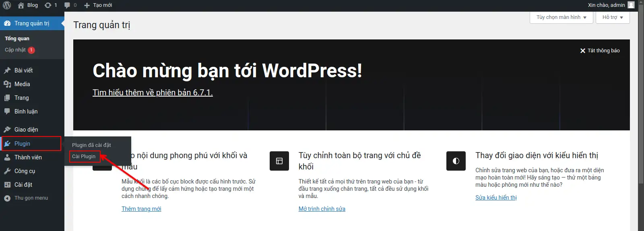Click the Thêm trang mới link

[141, 209]
